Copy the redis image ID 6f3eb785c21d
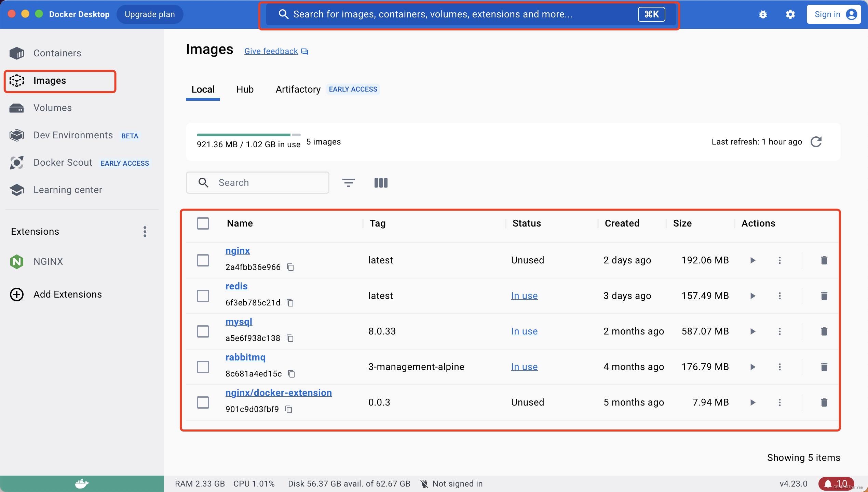The height and width of the screenshot is (492, 868). tap(290, 303)
